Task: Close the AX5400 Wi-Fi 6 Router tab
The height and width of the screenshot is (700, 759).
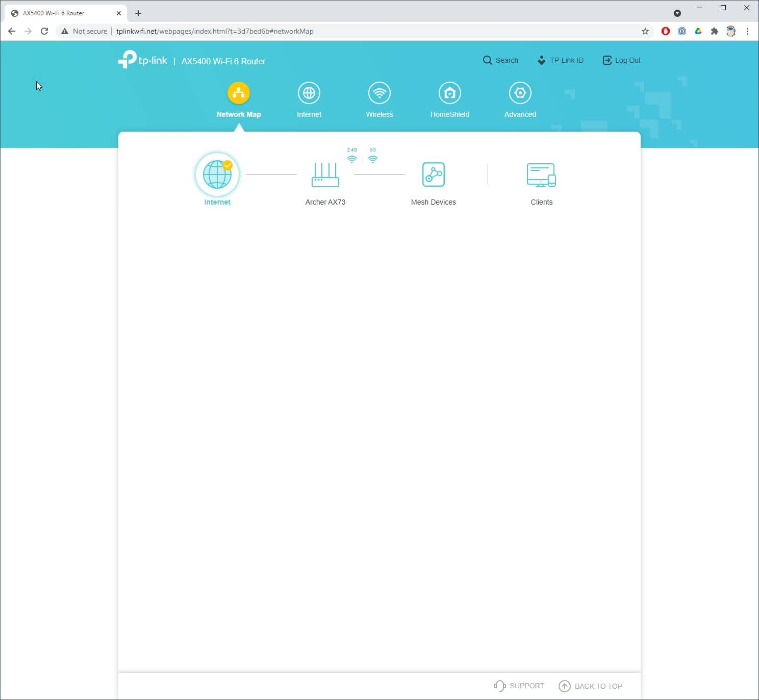Action: (119, 13)
